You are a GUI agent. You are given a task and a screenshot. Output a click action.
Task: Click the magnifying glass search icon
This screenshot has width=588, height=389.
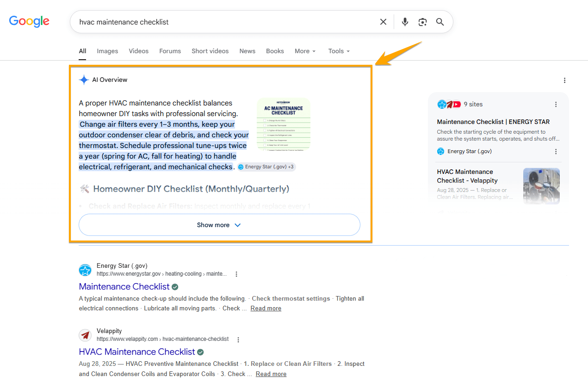point(440,22)
